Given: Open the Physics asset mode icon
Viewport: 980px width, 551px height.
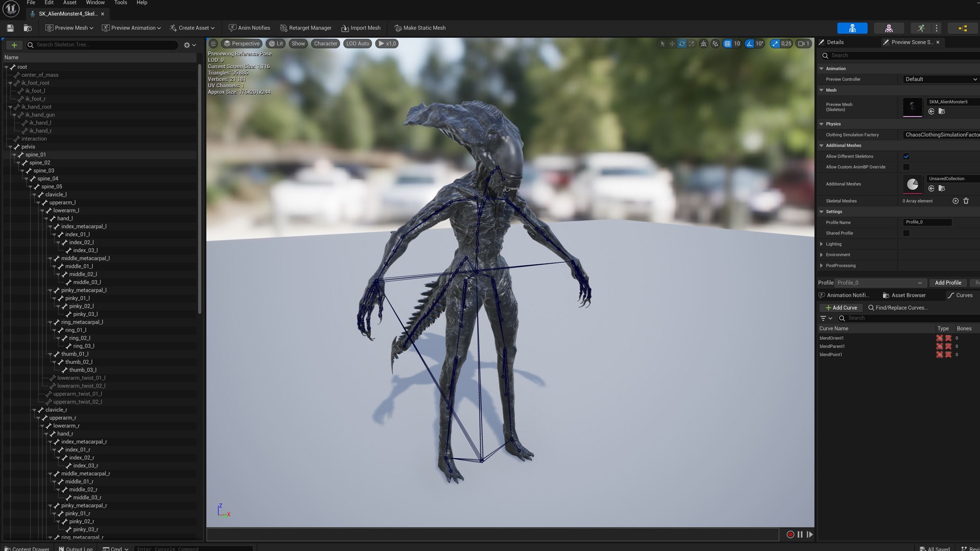Looking at the screenshot, I should coord(963,28).
